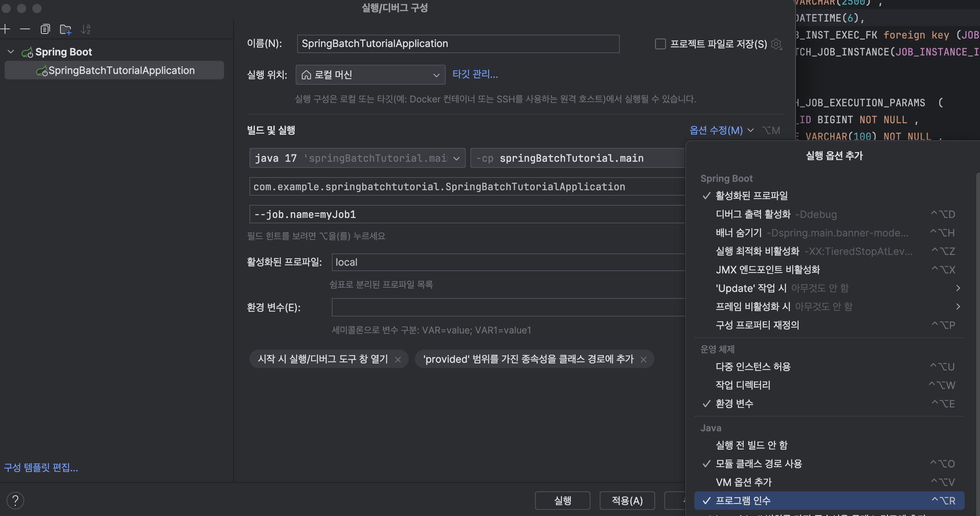Remove the 'provided' 범위 dependency tag
The image size is (980, 516).
pos(644,359)
